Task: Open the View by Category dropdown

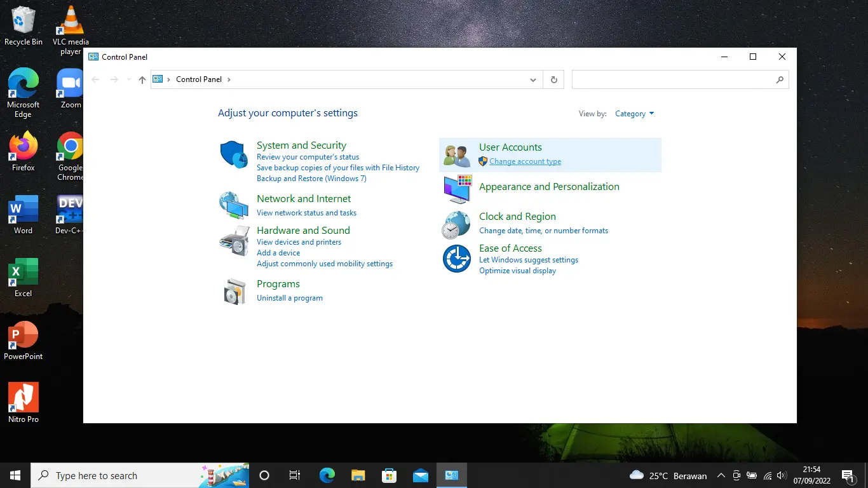Action: (634, 114)
